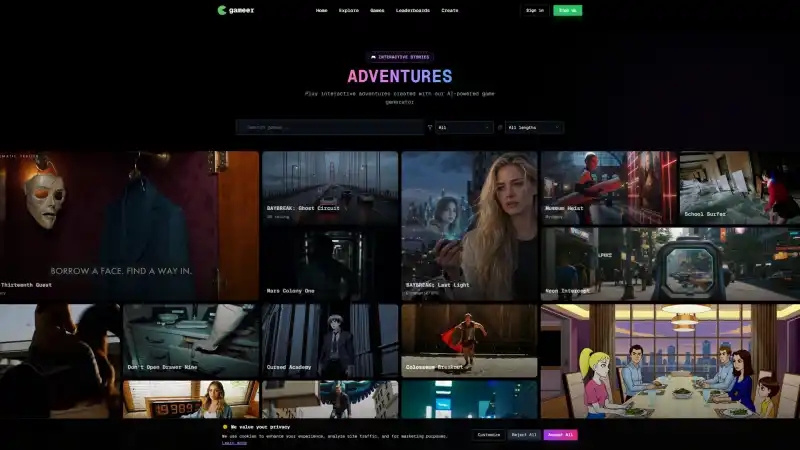Screen dimensions: 800x450
Task: Click the Sign in button
Action: [535, 10]
